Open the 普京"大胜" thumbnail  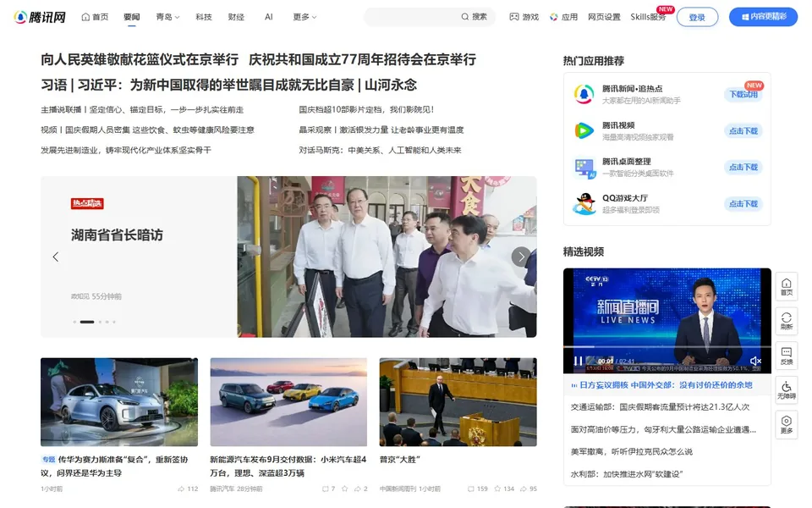(458, 401)
